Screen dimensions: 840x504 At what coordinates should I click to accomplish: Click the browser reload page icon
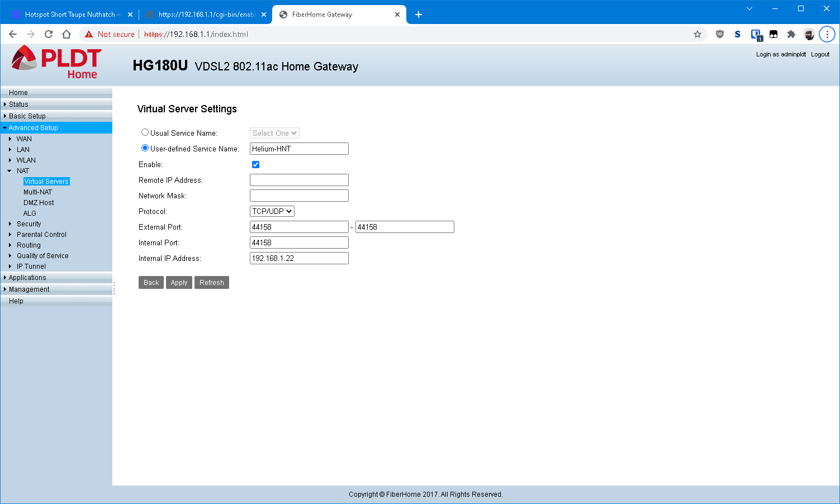[x=49, y=34]
